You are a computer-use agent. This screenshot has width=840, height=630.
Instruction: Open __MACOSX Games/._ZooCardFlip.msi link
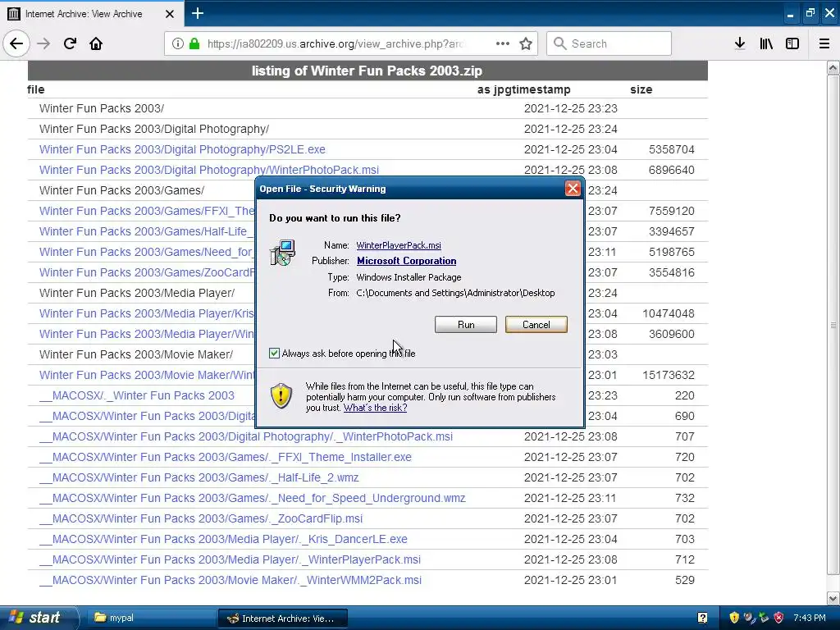(201, 518)
